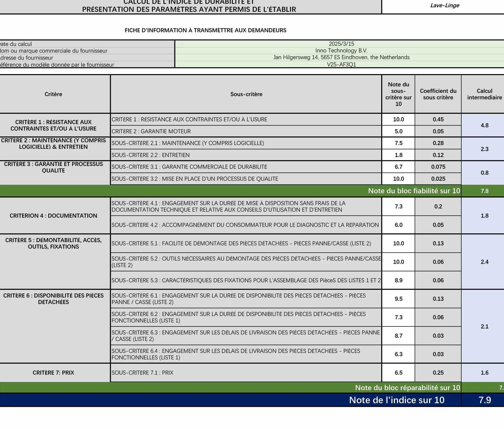Click 'SOUS-CRITÈRE 7.1 : PRIX' cell
This screenshot has width=504, height=429.
pos(246,373)
